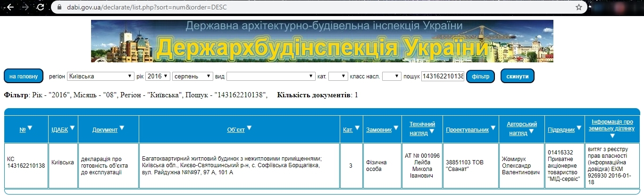Click the Кат. column header link

pos(348,130)
